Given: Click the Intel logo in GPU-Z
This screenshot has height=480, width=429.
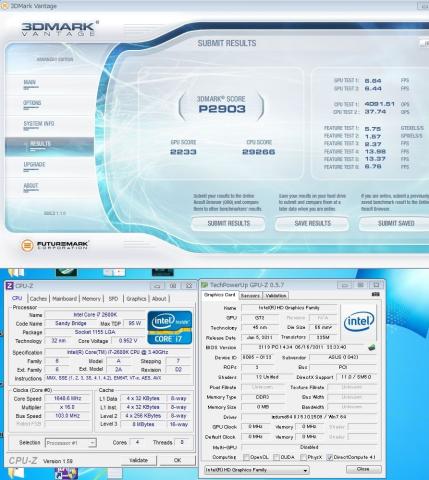Looking at the screenshot, I should (x=359, y=322).
